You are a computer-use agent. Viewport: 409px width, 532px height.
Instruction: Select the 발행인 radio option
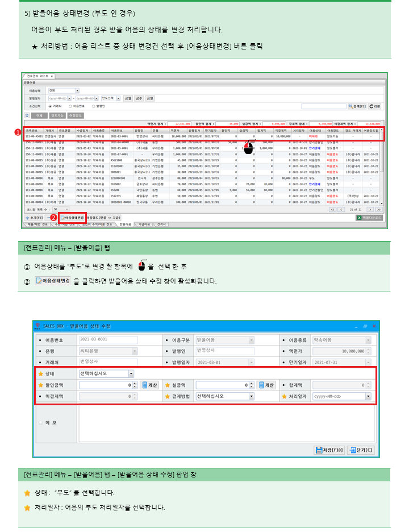pos(93,106)
